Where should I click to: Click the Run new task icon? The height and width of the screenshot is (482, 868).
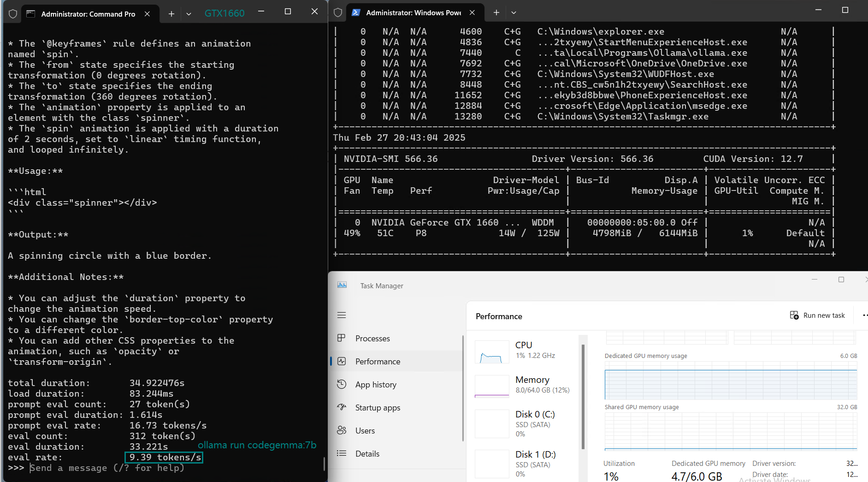(x=794, y=315)
